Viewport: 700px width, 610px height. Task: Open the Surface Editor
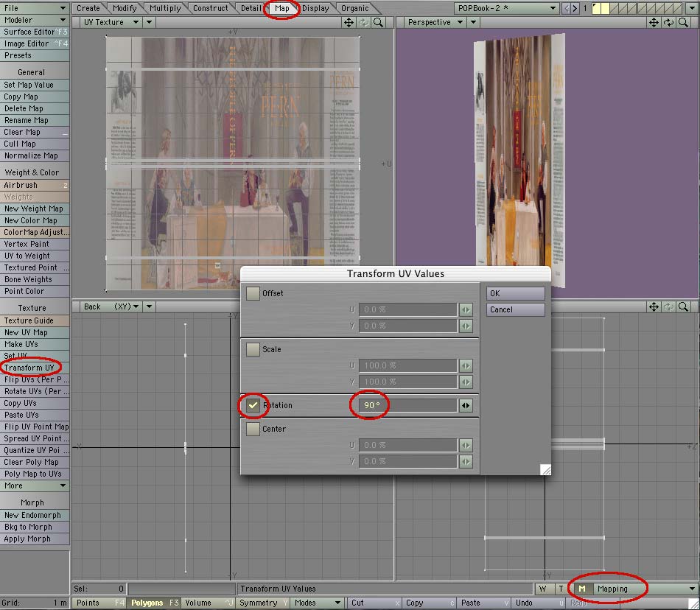tap(35, 32)
